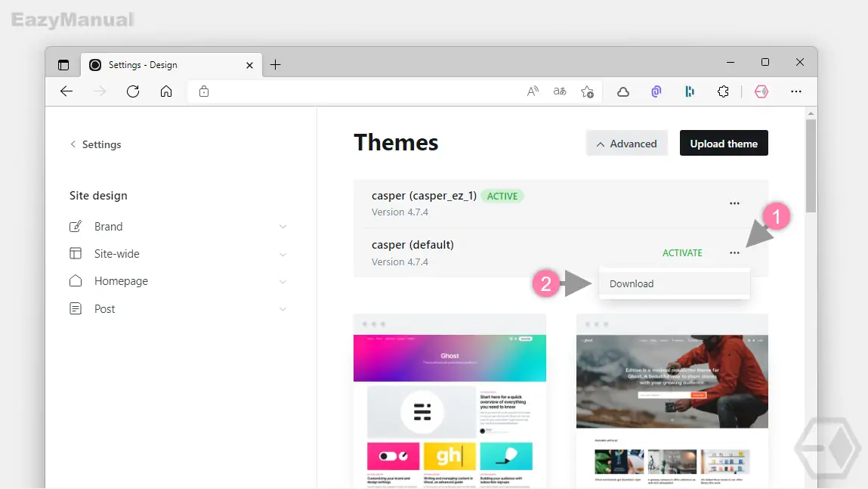Click the Homepage house icon
Screen dimensions: 868x489
point(76,280)
